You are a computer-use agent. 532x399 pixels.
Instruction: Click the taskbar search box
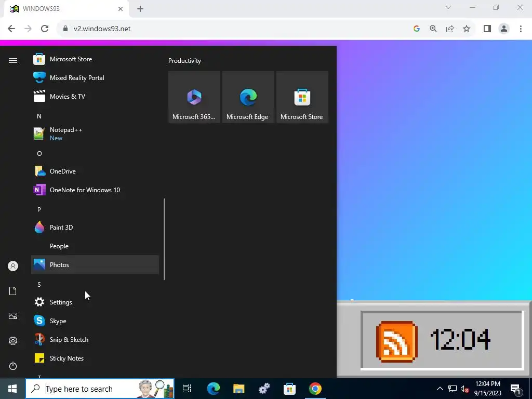[100, 389]
